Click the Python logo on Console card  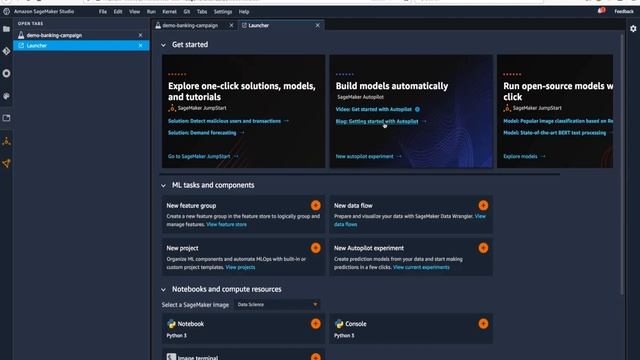click(339, 324)
